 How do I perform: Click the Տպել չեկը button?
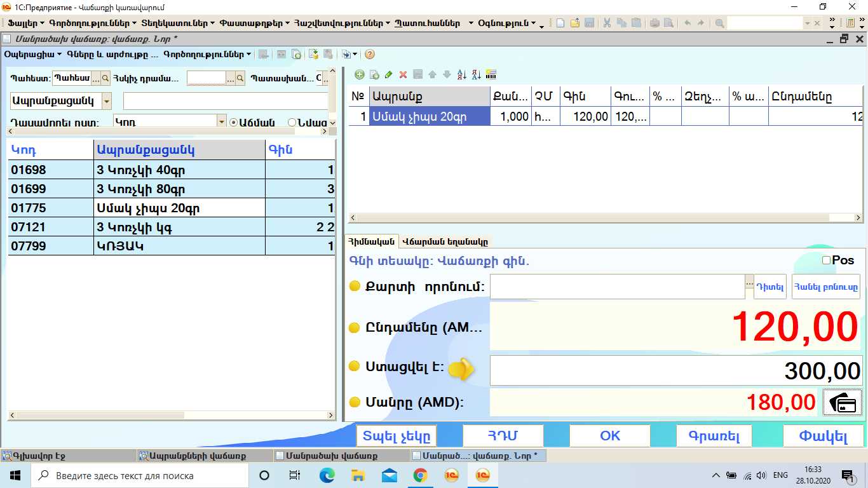point(397,436)
